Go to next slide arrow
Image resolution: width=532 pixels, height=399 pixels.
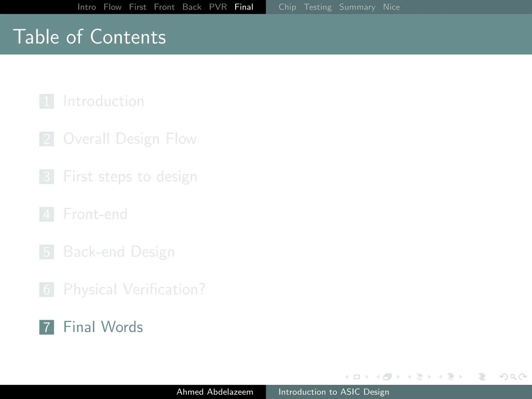(x=367, y=377)
